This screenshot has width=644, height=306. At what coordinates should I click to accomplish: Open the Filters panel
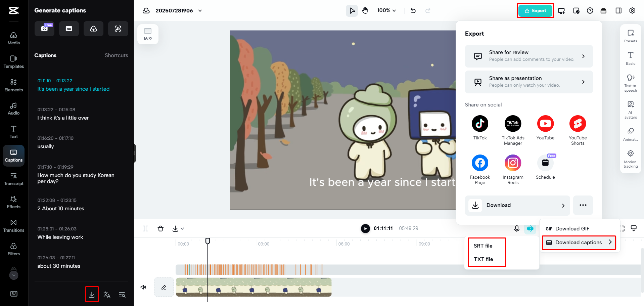point(13,249)
